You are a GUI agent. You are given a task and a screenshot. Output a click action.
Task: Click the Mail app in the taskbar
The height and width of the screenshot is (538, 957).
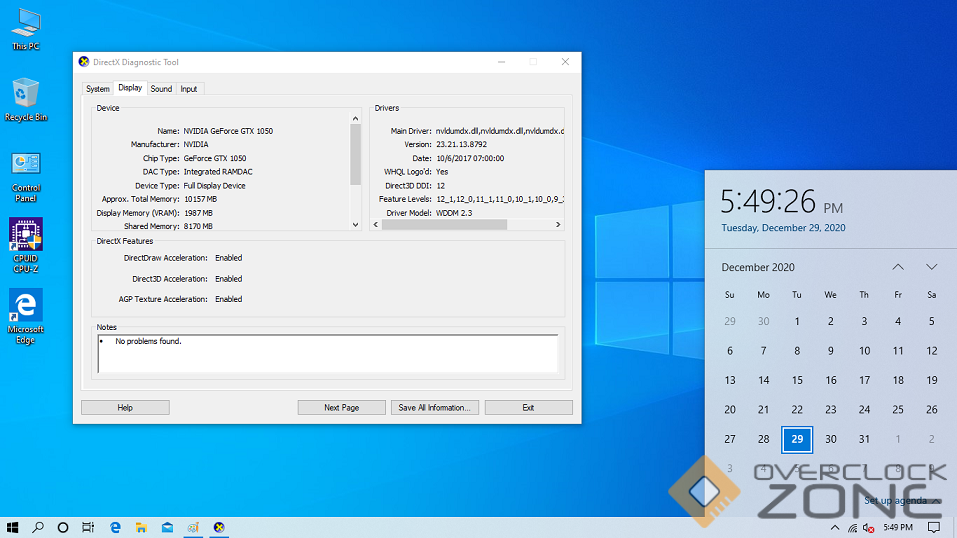point(167,527)
